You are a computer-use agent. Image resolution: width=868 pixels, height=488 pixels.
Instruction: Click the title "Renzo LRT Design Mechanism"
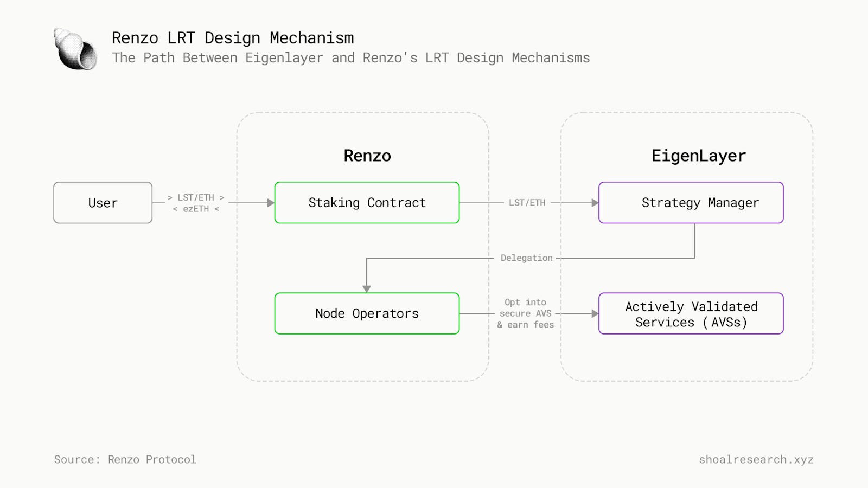point(233,38)
